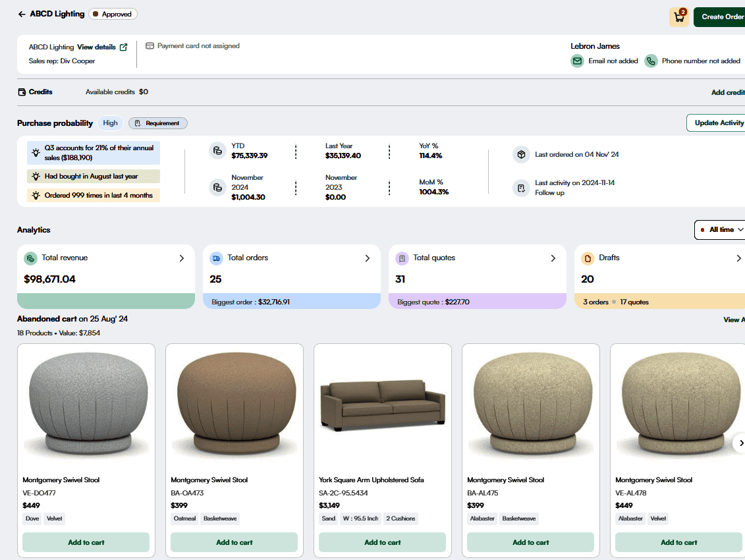Image resolution: width=745 pixels, height=560 pixels.
Task: Click the last activity follow-up icon
Action: 521,188
